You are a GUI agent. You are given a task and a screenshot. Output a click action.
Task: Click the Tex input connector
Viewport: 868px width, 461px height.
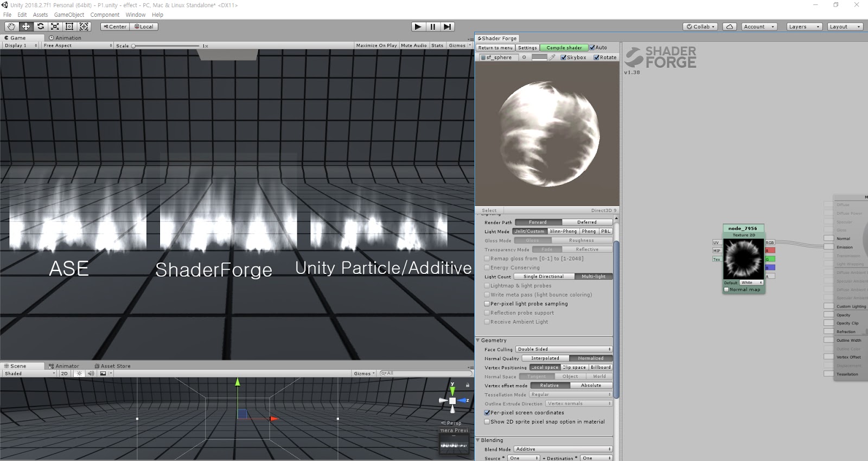coord(716,259)
